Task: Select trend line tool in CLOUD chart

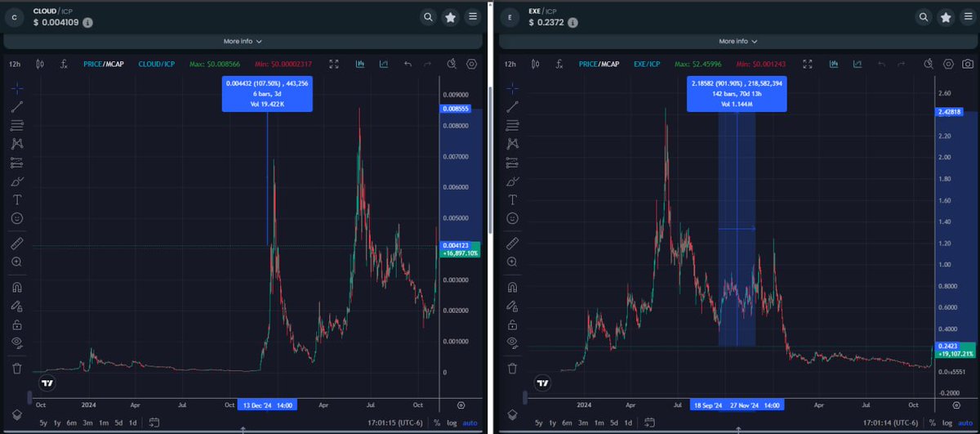Action: point(18,106)
